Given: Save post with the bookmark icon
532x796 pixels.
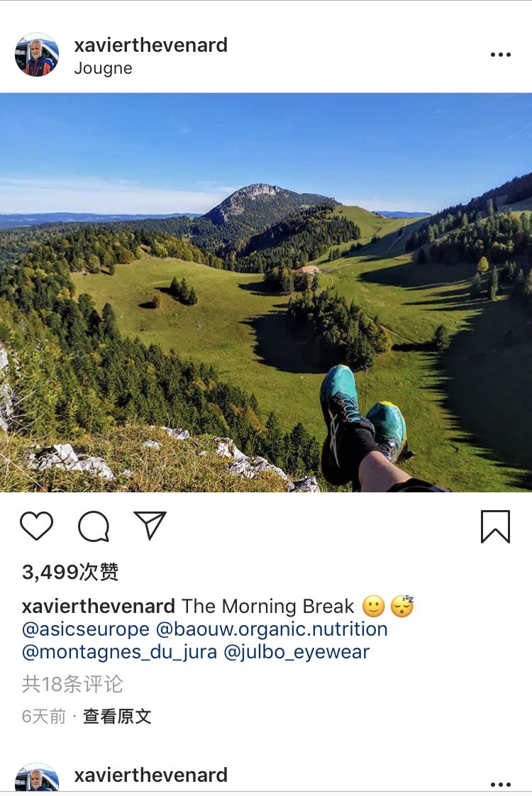Looking at the screenshot, I should 495,527.
